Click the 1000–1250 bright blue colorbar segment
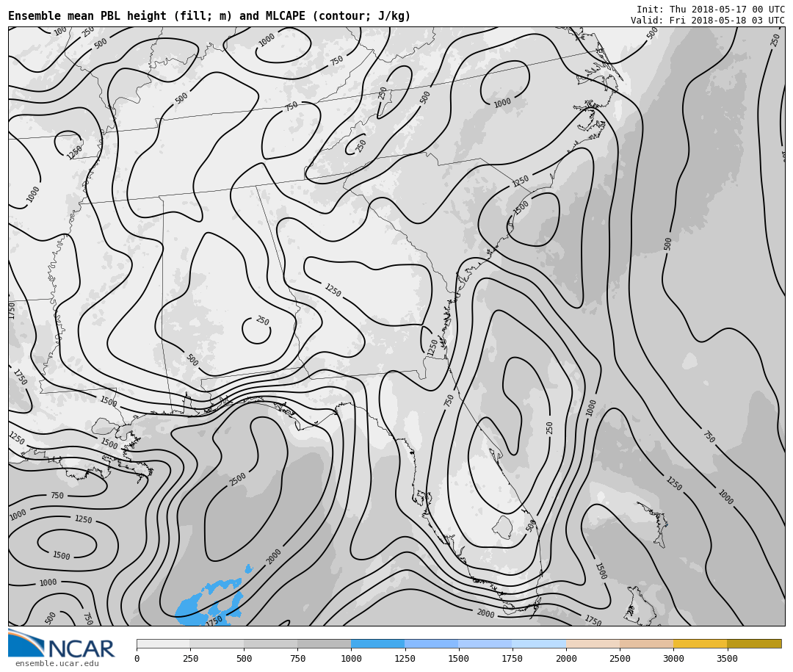This screenshot has height=672, width=793. click(x=378, y=643)
